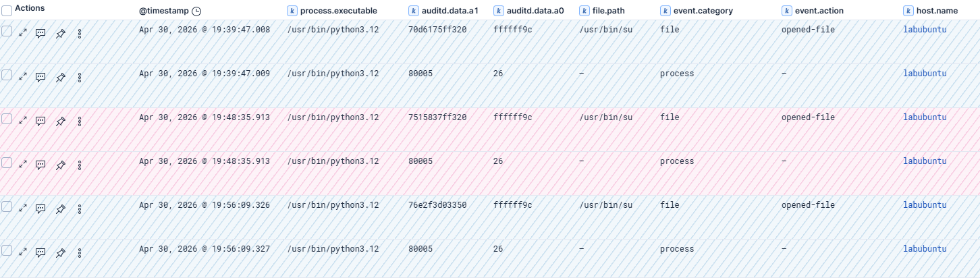Add note to the 19:56:09.326 event
Screen dimensions: 980x278
[x=40, y=208]
